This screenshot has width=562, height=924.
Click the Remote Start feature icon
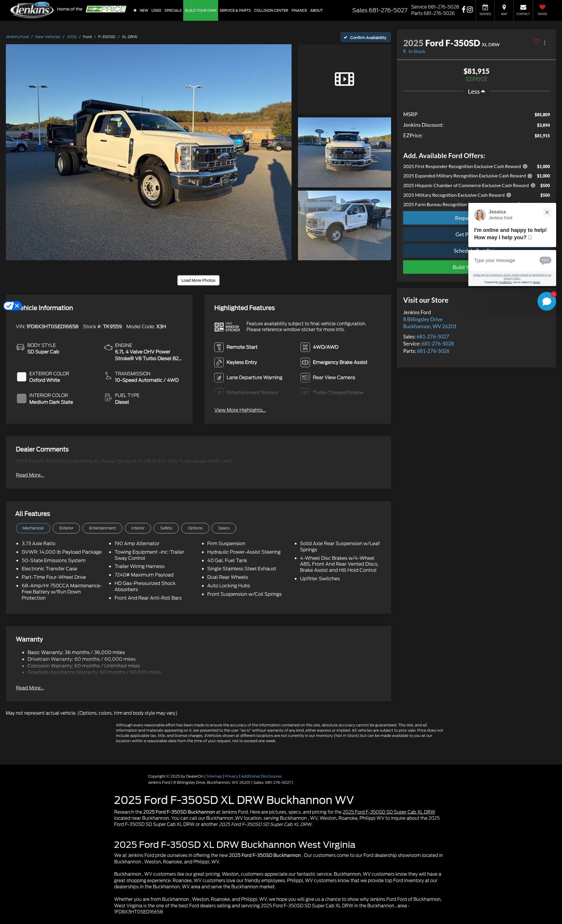pos(219,347)
